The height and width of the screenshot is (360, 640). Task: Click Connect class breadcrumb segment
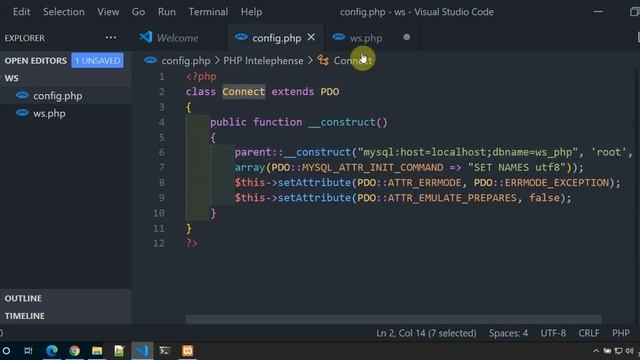(x=353, y=61)
